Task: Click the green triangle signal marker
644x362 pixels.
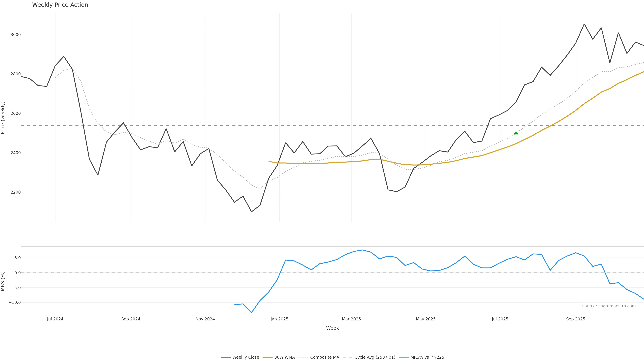Action: click(x=516, y=133)
